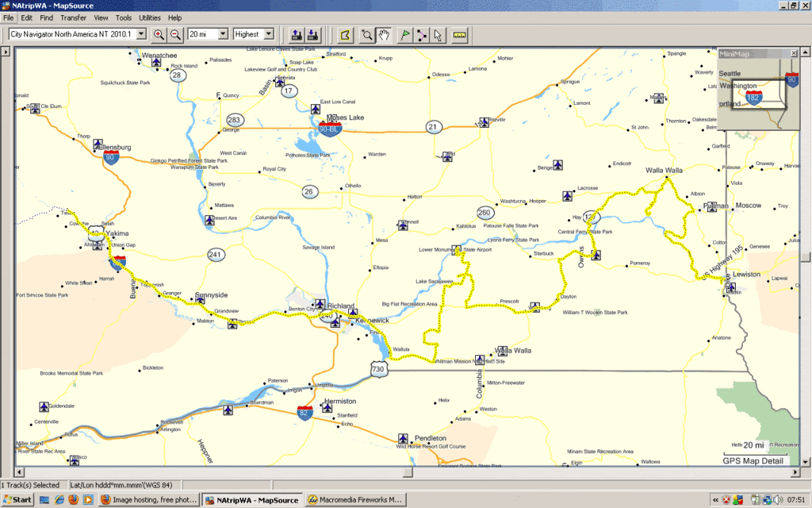Select the Waypoint flag tool
Viewport: 812px width, 508px height.
(404, 35)
